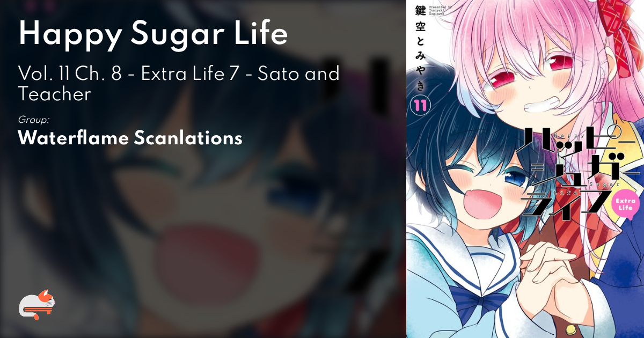Image resolution: width=644 pixels, height=338 pixels.
Task: Click the volume 11 circle badge
Action: click(x=419, y=105)
